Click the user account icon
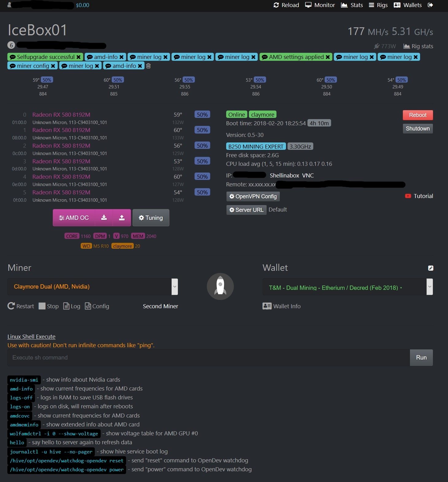This screenshot has width=448, height=482. 9,5
